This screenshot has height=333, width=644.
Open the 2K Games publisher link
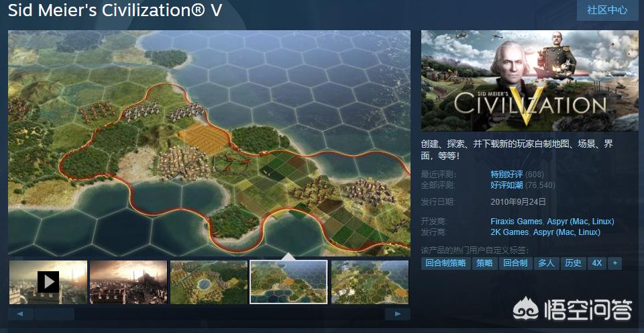pos(509,232)
